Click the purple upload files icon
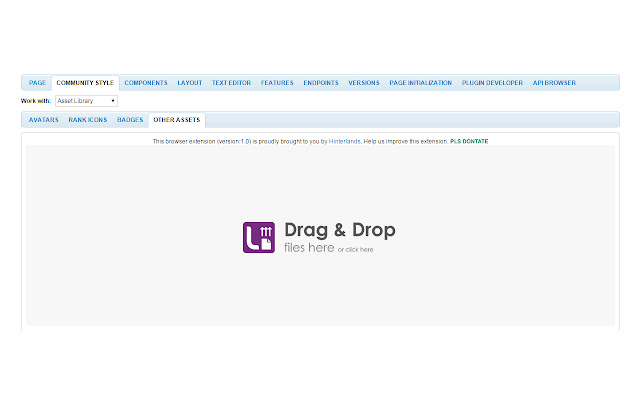This screenshot has height=400, width=640. 259,238
